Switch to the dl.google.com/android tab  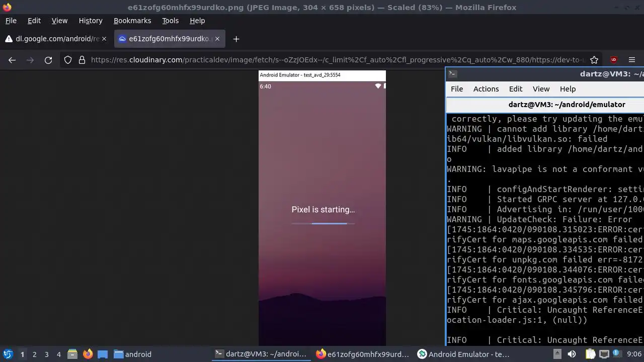pos(56,39)
